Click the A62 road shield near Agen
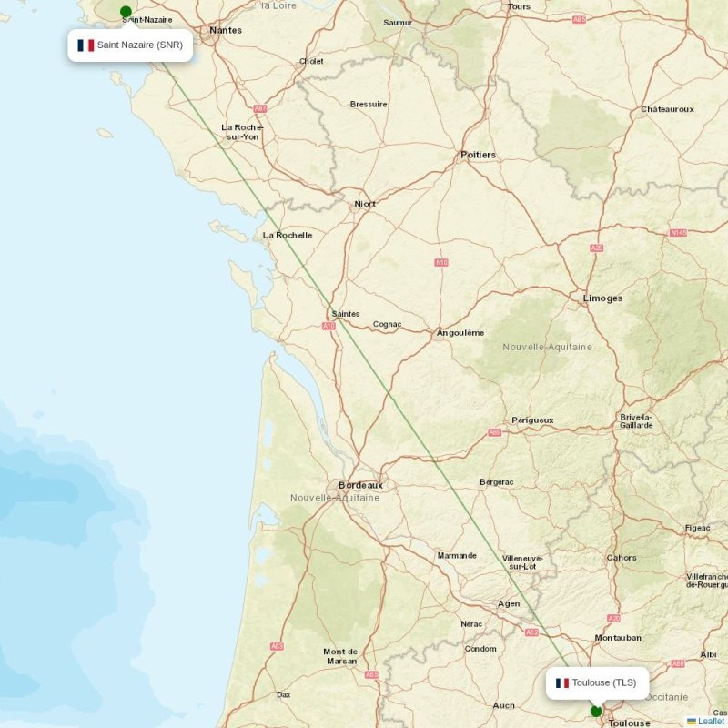Screen dimensions: 728x728 (x=531, y=632)
